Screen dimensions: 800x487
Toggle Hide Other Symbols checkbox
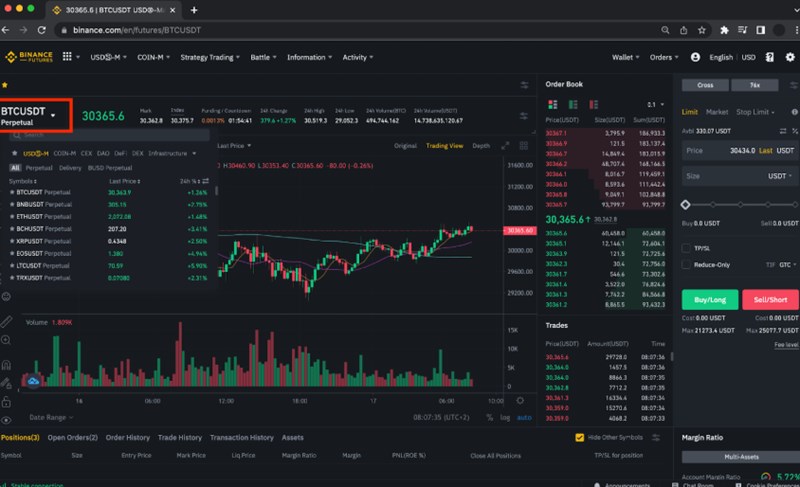(x=580, y=437)
